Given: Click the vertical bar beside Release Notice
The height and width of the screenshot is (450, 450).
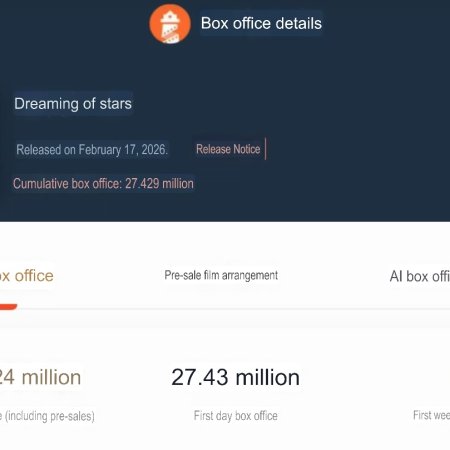Looking at the screenshot, I should tap(265, 149).
